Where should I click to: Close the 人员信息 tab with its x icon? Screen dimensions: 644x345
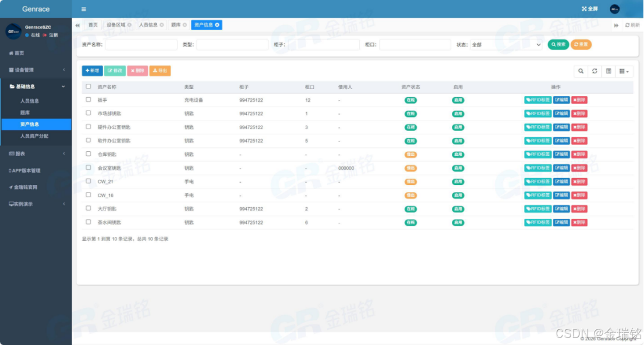[162, 25]
